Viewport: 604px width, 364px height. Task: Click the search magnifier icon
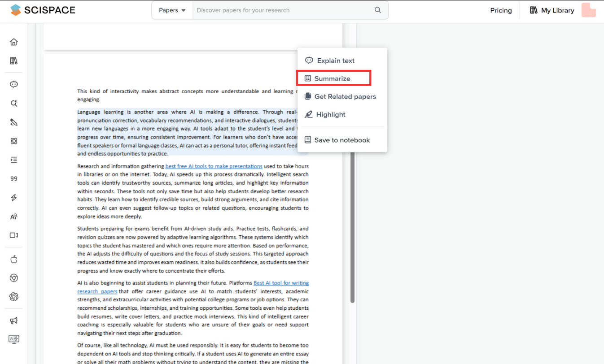coord(378,10)
